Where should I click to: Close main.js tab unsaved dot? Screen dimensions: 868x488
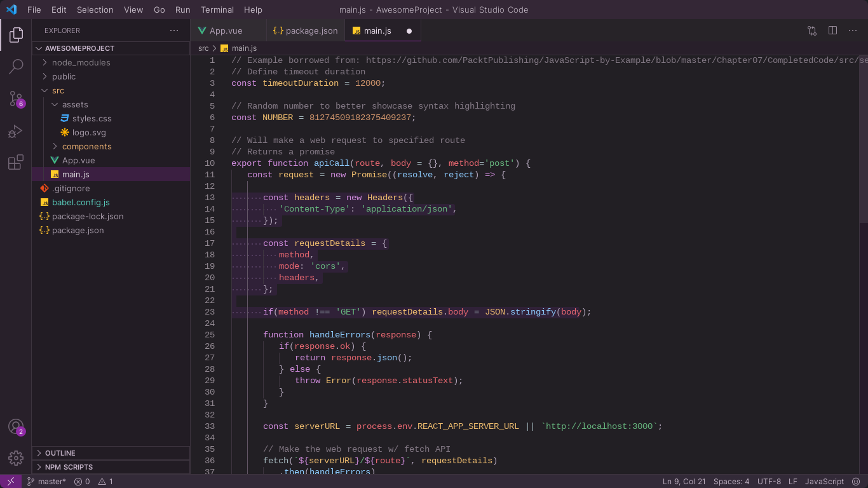(409, 30)
